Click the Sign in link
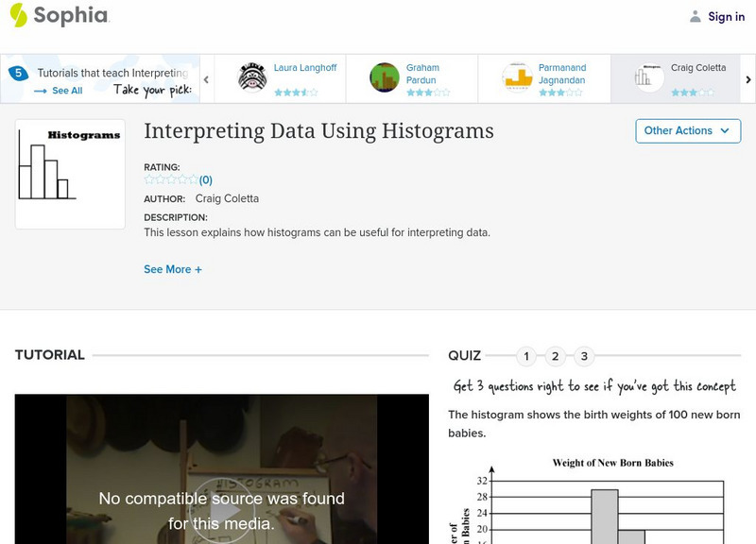This screenshot has width=756, height=544. click(x=726, y=16)
